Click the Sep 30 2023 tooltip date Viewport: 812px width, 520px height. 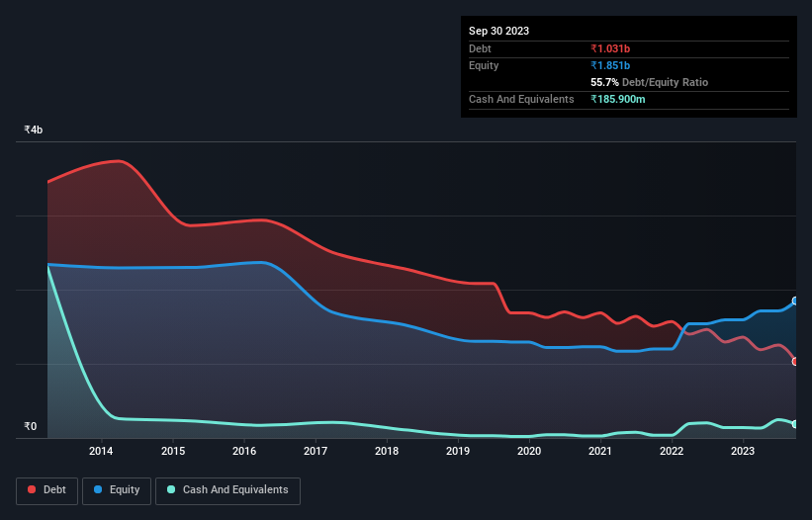click(x=498, y=31)
